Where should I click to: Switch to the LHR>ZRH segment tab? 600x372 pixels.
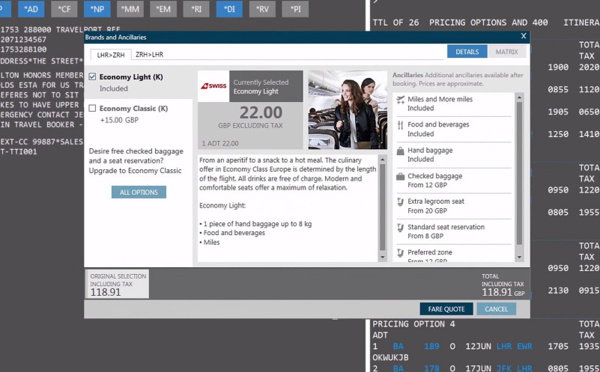pyautogui.click(x=111, y=55)
